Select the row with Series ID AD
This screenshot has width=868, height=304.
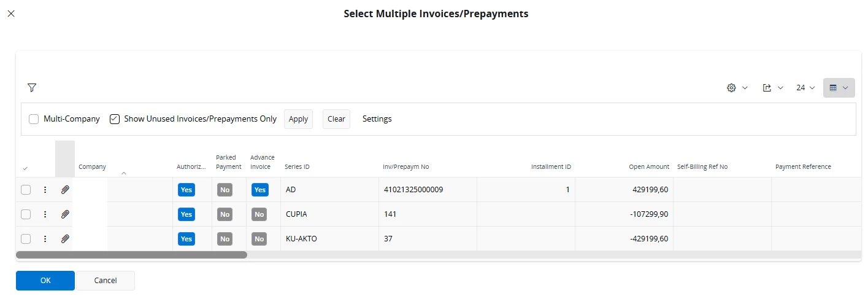[26, 190]
